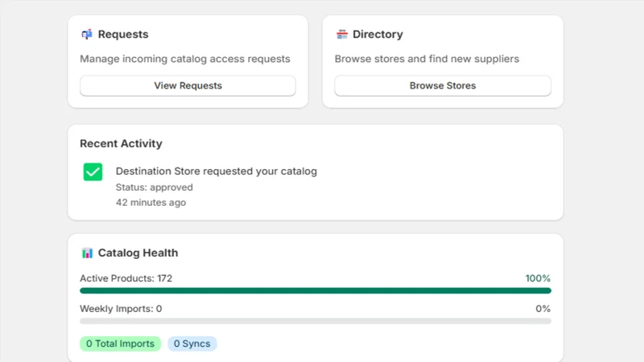Image resolution: width=644 pixels, height=362 pixels.
Task: Click the Browse Stores button
Action: pos(442,85)
